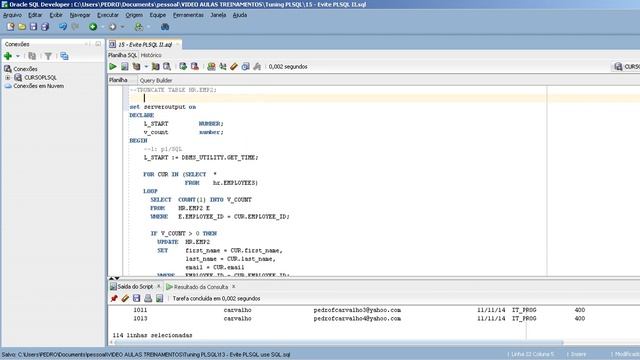Navigate forward with the grey arrow button

pyautogui.click(x=112, y=27)
